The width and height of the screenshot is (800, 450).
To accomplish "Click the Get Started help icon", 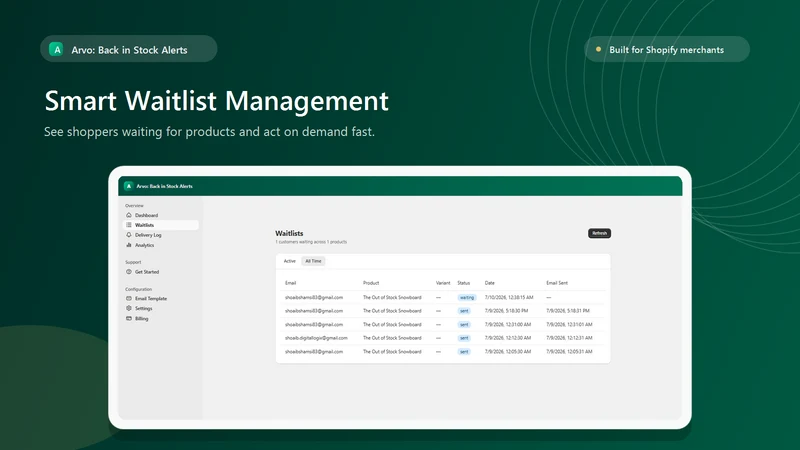I will coord(129,272).
